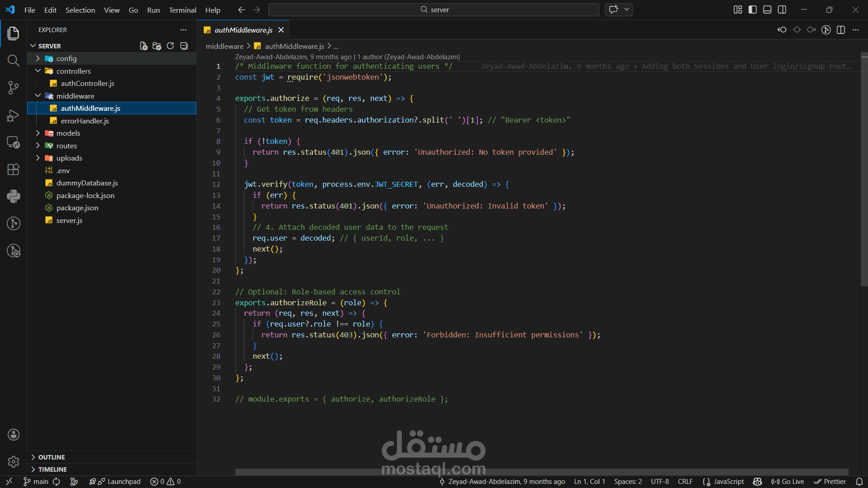The width and height of the screenshot is (868, 488).
Task: Click the server command center search box
Action: coord(433,9)
